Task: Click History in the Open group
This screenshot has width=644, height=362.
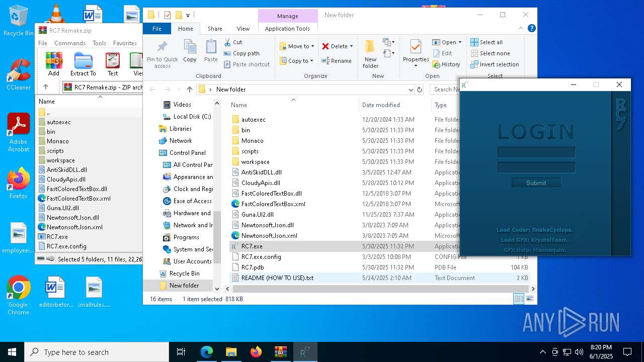Action: (x=446, y=64)
